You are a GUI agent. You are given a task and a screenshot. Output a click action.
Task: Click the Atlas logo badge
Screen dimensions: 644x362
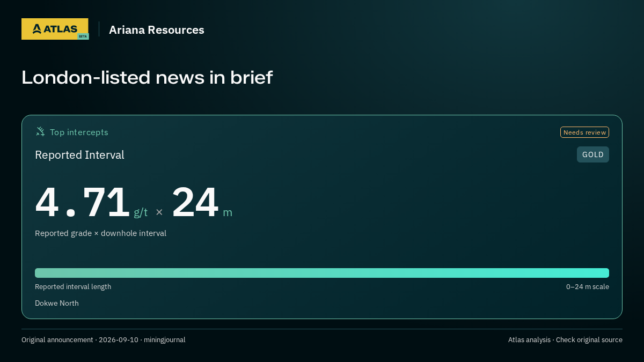point(55,29)
